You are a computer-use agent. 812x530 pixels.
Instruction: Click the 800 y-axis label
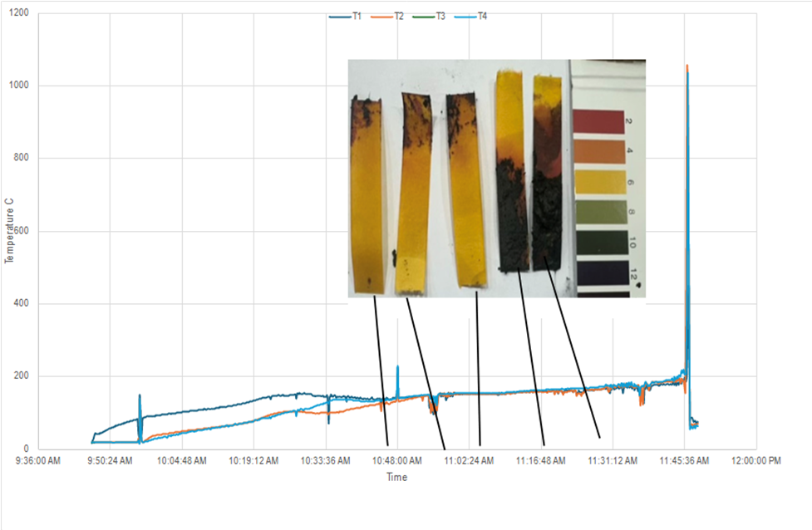pyautogui.click(x=22, y=157)
